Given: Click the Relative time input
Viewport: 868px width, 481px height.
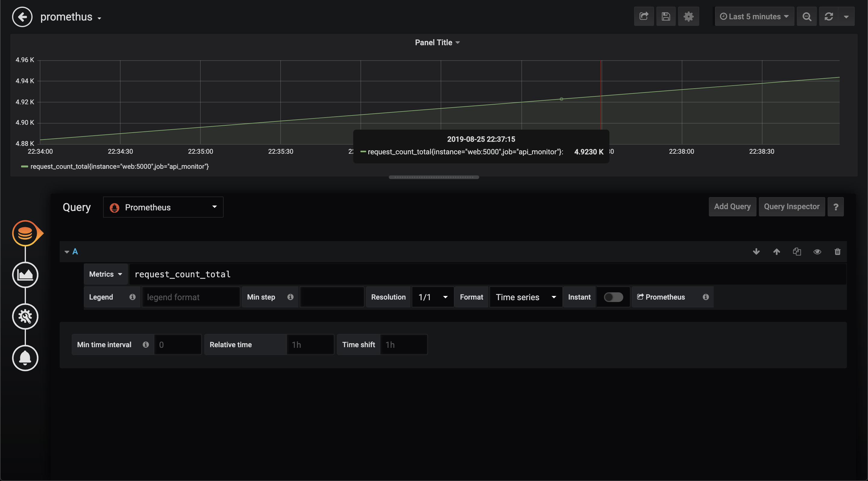Looking at the screenshot, I should click(310, 344).
